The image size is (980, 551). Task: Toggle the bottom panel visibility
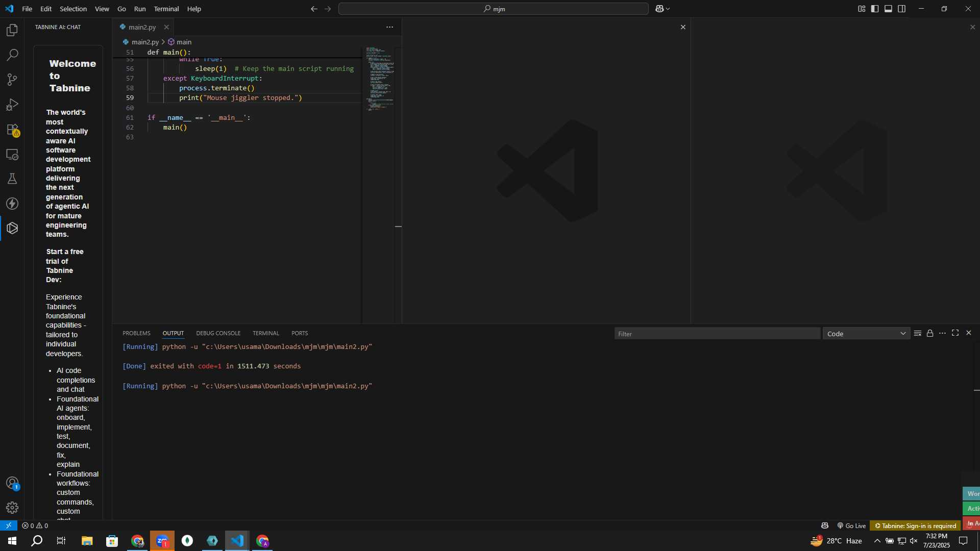(888, 9)
